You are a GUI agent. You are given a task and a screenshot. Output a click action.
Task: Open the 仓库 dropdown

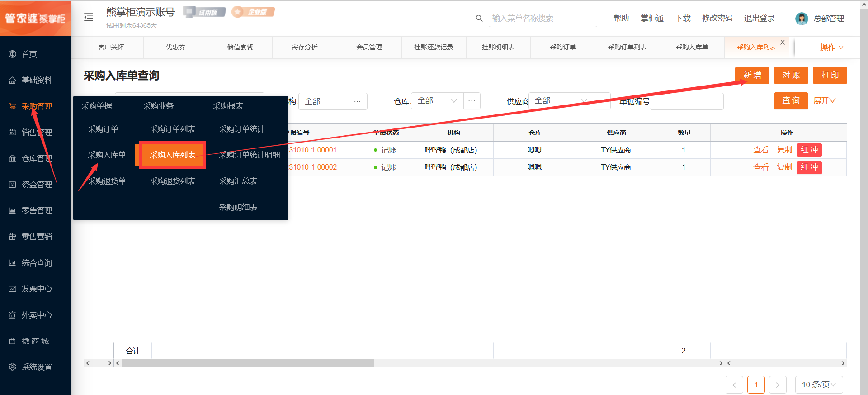point(437,100)
